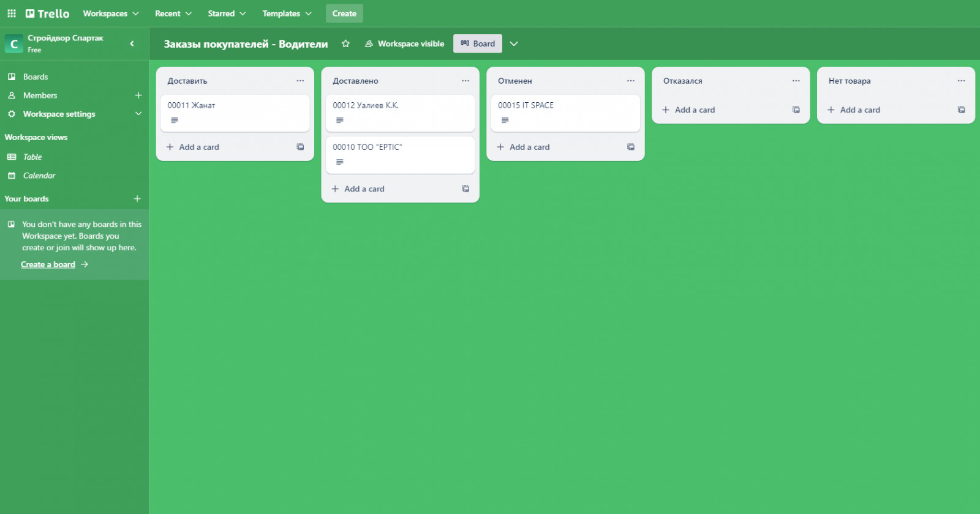Click description icon on 00012 Уалиев card
Viewport: 980px width, 514px height.
tap(340, 121)
